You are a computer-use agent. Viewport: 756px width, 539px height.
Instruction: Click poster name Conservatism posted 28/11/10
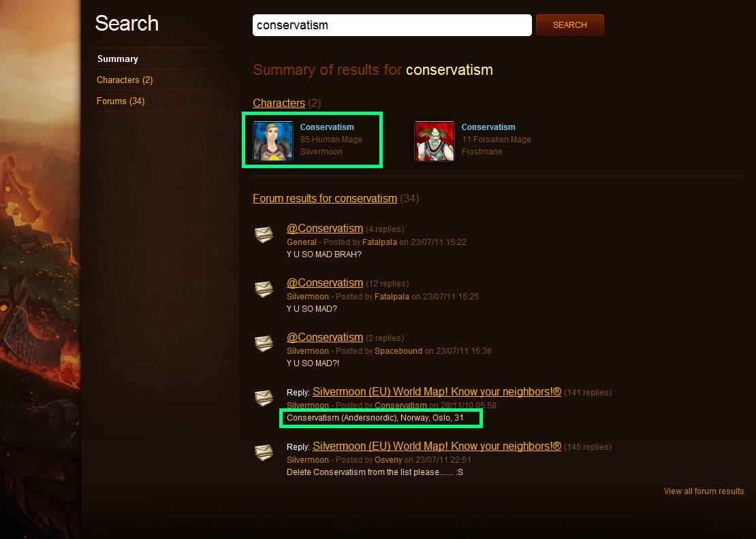click(400, 406)
